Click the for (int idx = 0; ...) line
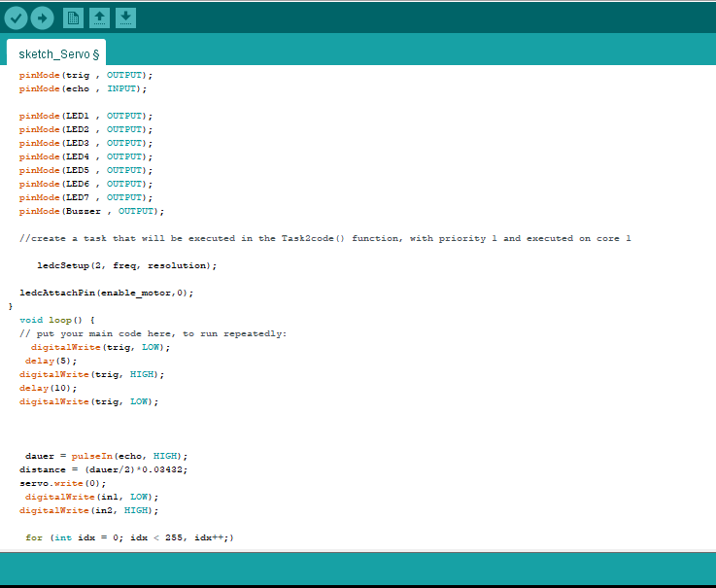The image size is (716, 588). (129, 537)
